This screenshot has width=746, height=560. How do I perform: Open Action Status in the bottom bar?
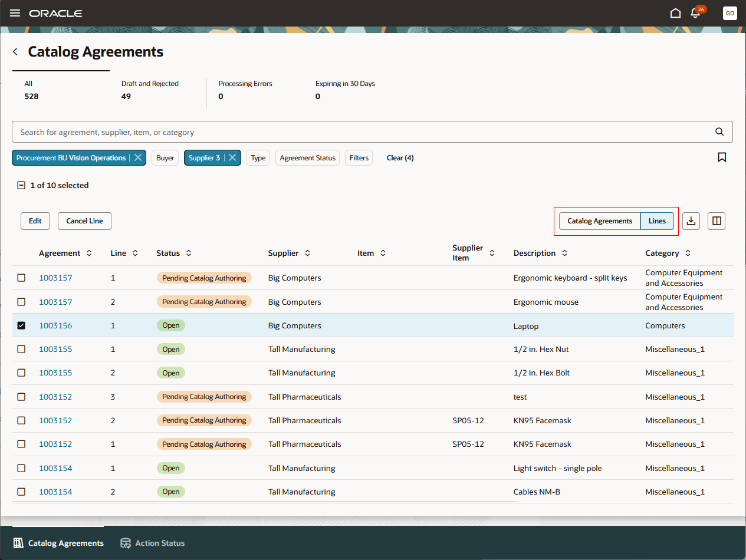tap(152, 543)
